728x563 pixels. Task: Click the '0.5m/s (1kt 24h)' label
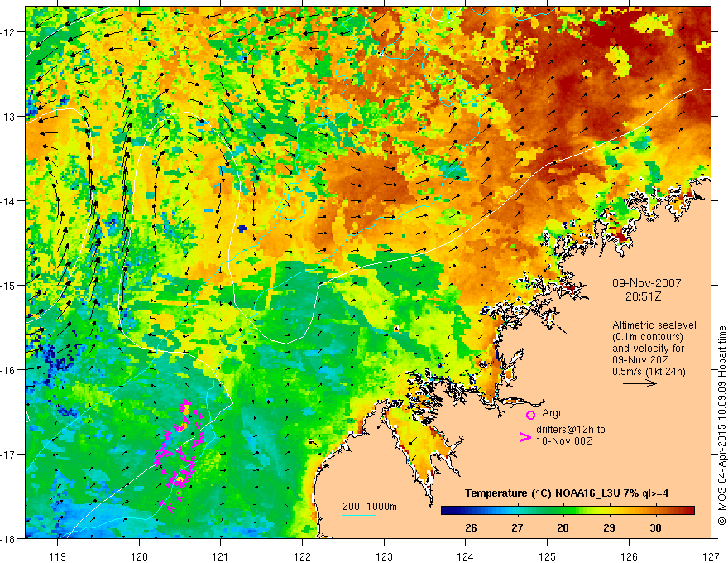tap(649, 372)
